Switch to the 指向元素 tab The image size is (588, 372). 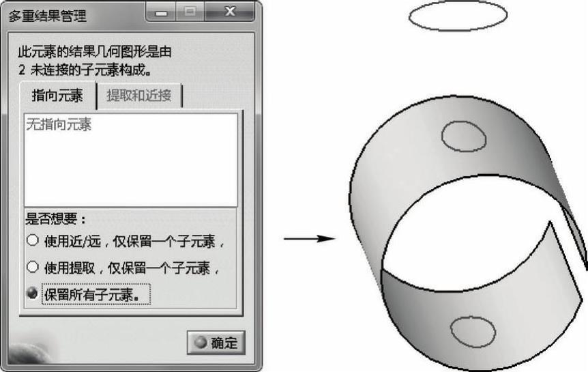pos(58,96)
